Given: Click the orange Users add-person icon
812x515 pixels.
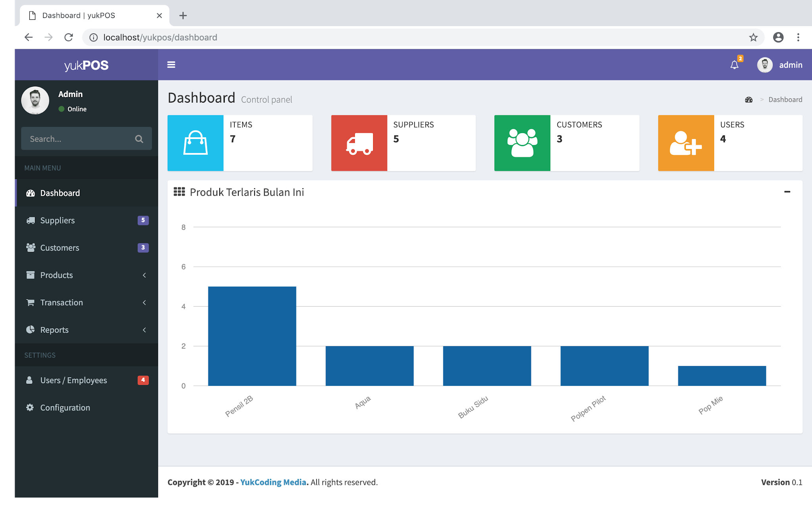Looking at the screenshot, I should 686,143.
